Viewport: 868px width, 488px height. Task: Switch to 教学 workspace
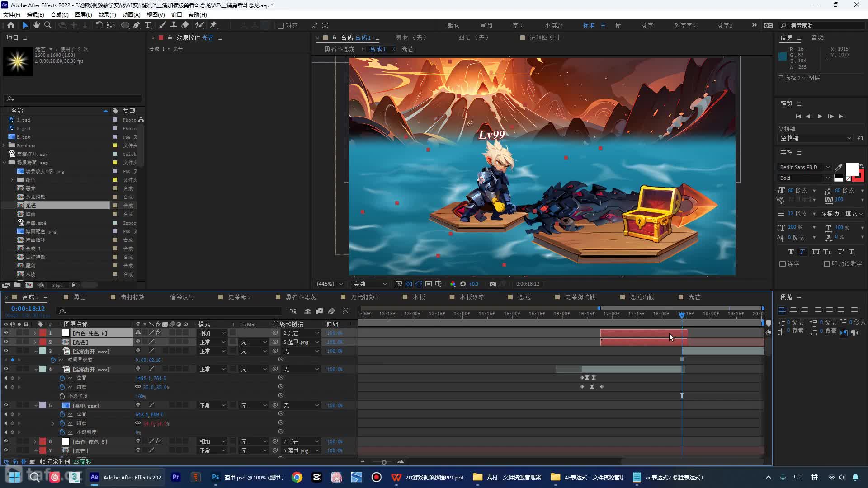click(647, 25)
